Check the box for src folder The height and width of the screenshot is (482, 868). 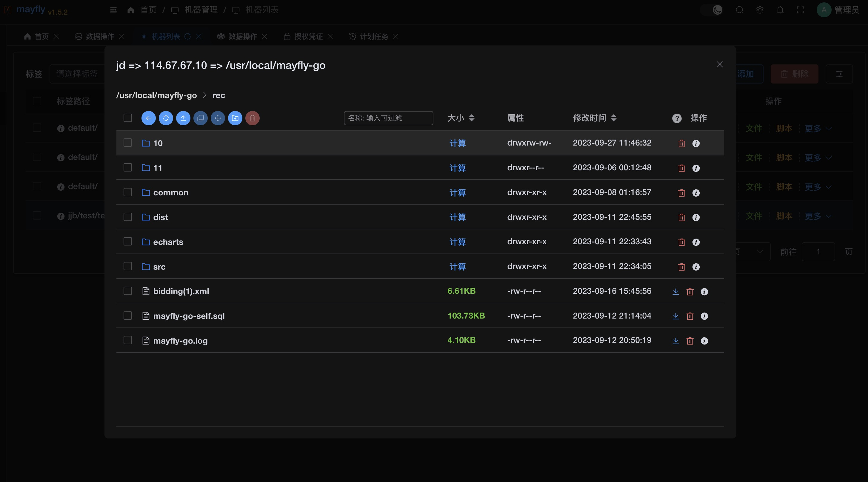pos(127,266)
